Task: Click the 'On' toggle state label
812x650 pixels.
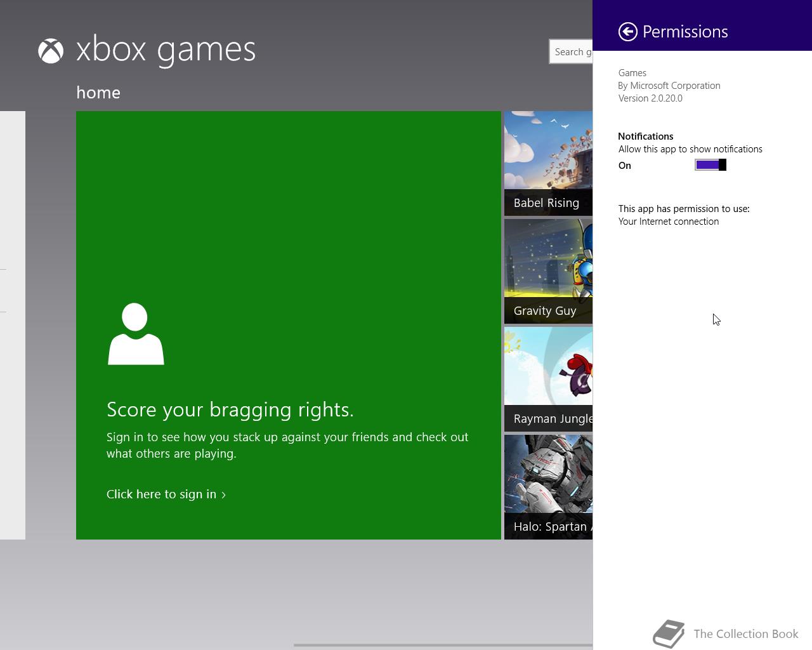Action: (x=625, y=166)
